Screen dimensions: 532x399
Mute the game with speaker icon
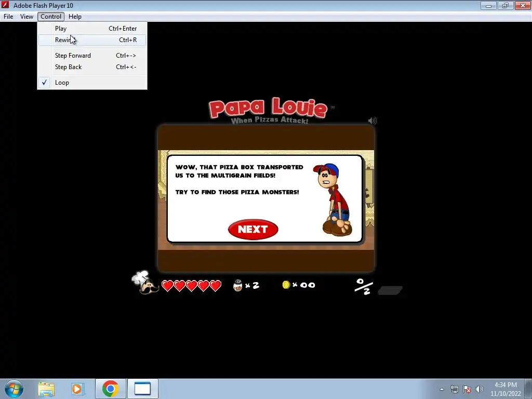tap(372, 121)
